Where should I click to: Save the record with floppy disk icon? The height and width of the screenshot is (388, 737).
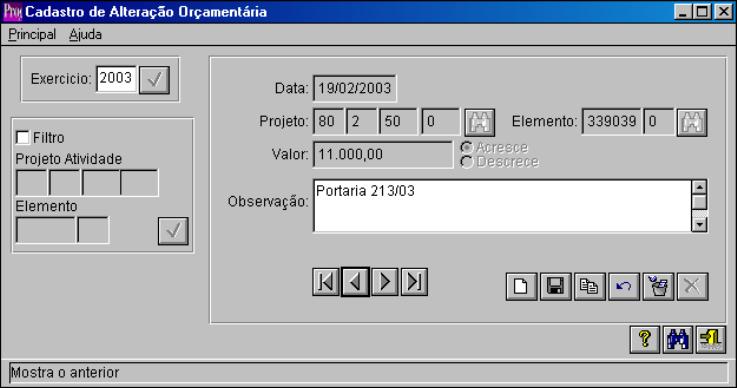[x=556, y=286]
